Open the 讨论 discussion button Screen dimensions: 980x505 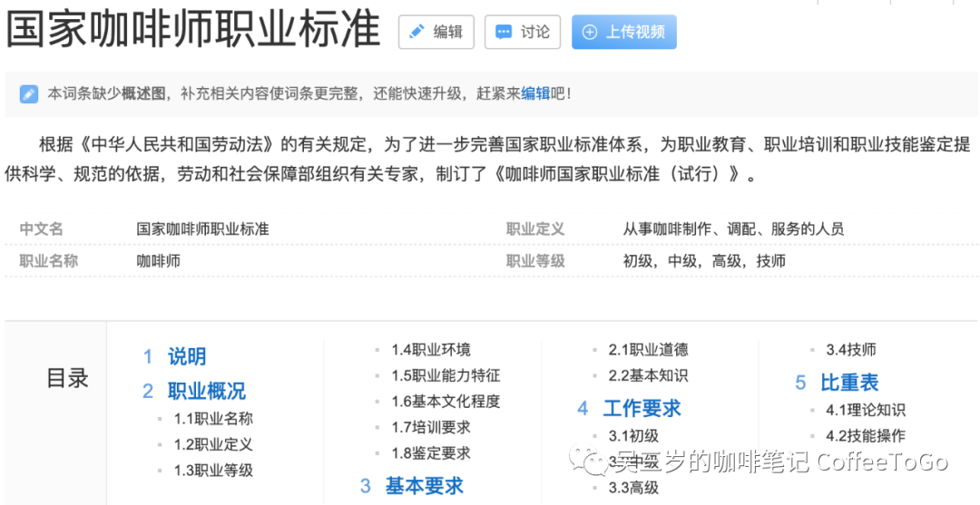point(523,32)
